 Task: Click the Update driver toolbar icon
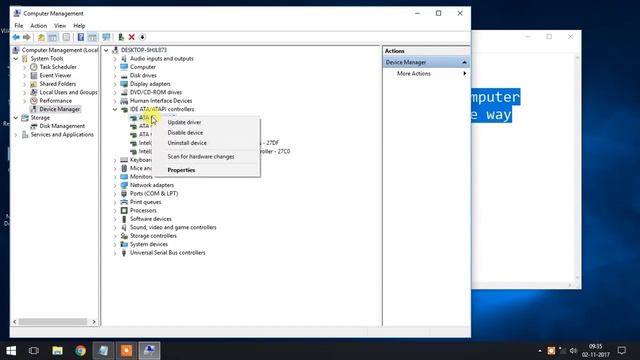tap(121, 37)
